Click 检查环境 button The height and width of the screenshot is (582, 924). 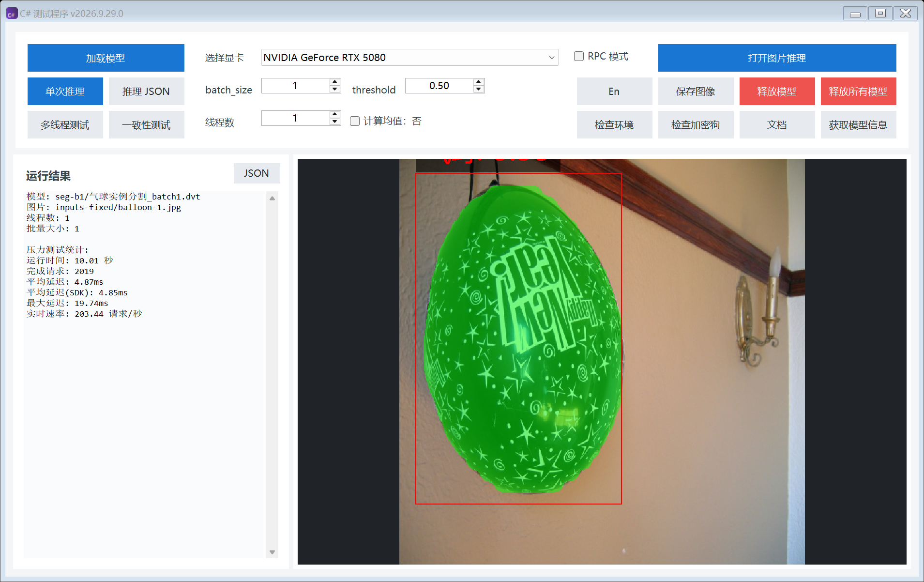(x=614, y=125)
